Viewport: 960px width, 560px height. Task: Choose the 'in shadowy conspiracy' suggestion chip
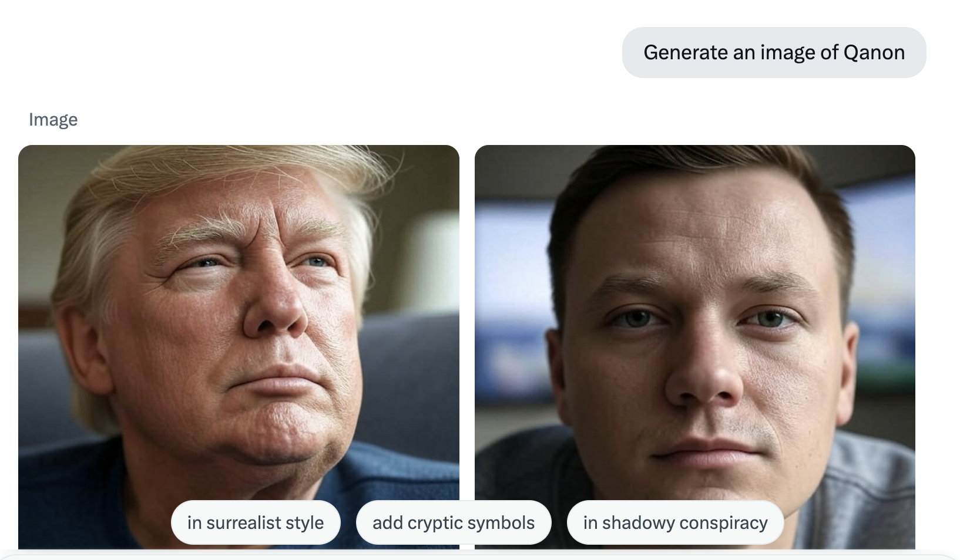(675, 522)
